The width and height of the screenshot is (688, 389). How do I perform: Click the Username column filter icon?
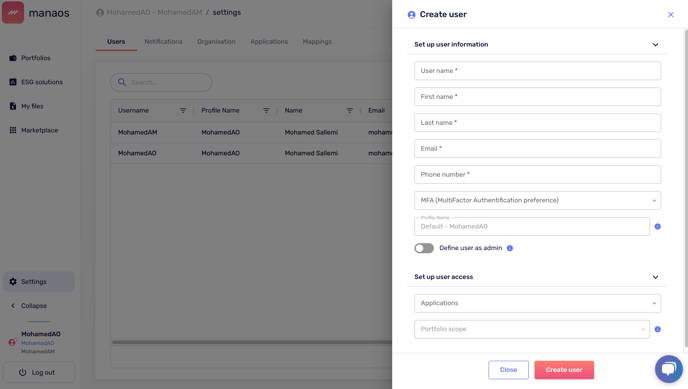pyautogui.click(x=183, y=111)
